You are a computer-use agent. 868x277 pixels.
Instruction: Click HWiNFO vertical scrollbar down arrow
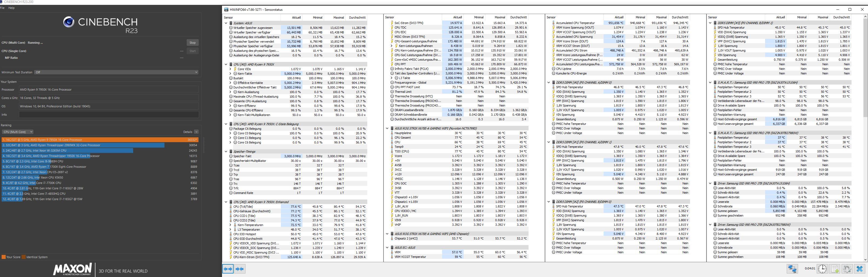click(865, 259)
